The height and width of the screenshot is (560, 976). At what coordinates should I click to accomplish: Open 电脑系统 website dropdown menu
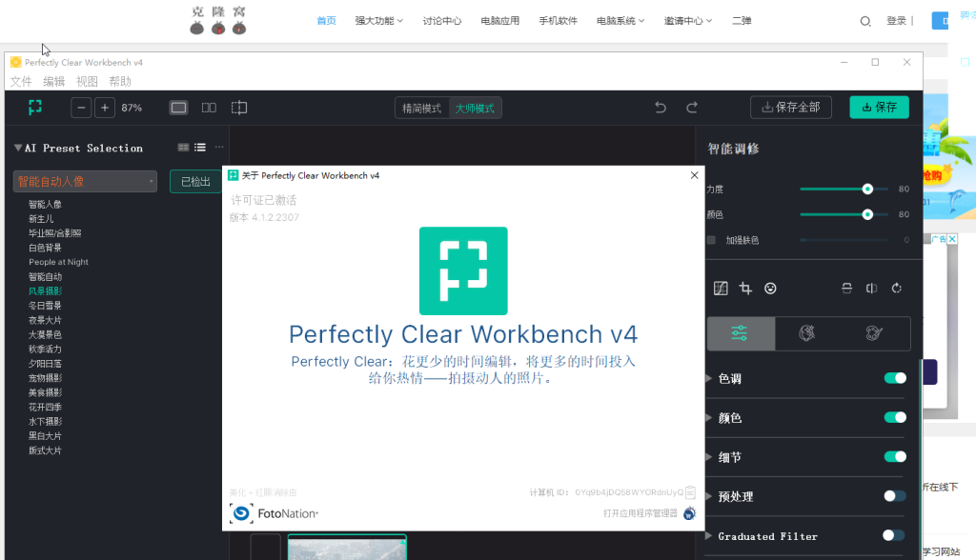620,21
